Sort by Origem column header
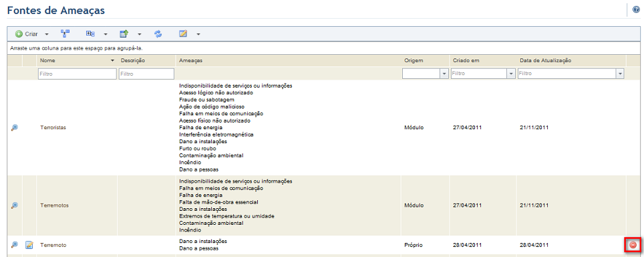 pyautogui.click(x=414, y=60)
